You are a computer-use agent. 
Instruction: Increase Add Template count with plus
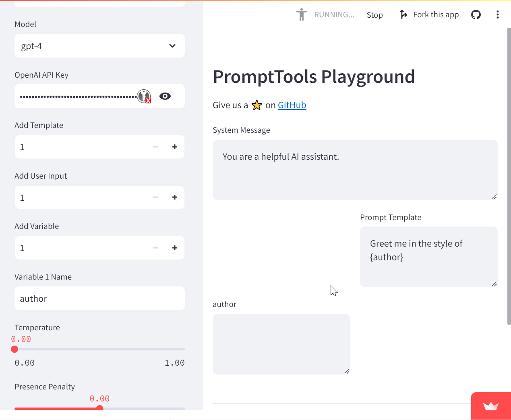(175, 147)
